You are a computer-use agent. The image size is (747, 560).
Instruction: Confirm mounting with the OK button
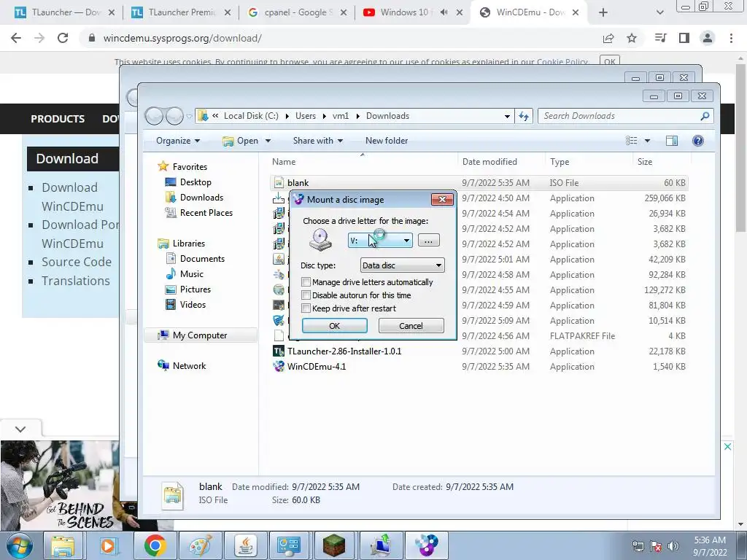click(x=334, y=326)
